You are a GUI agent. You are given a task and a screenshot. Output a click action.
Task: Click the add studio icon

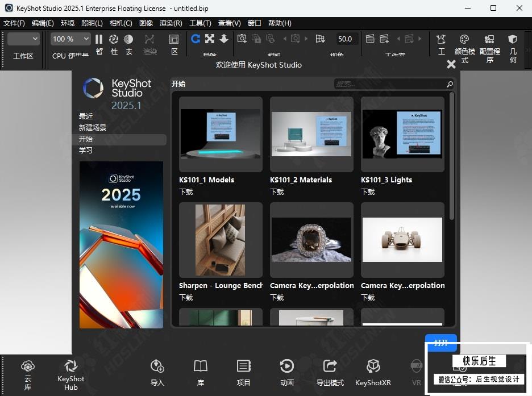(384, 39)
